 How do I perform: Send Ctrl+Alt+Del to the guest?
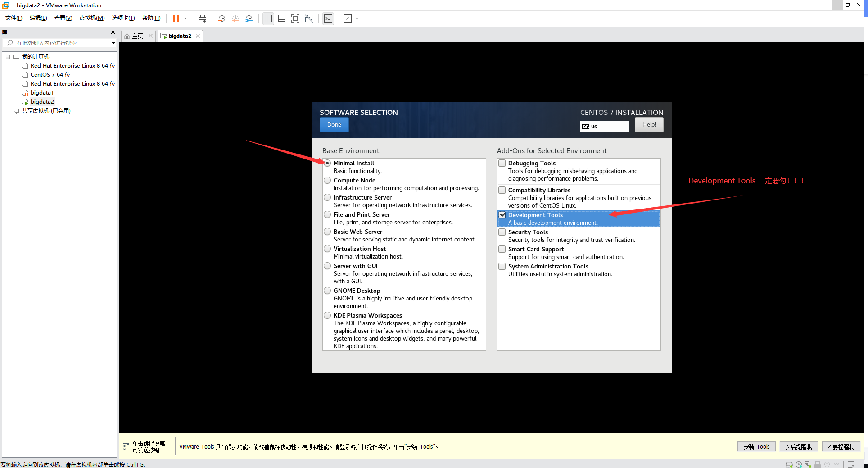point(203,18)
